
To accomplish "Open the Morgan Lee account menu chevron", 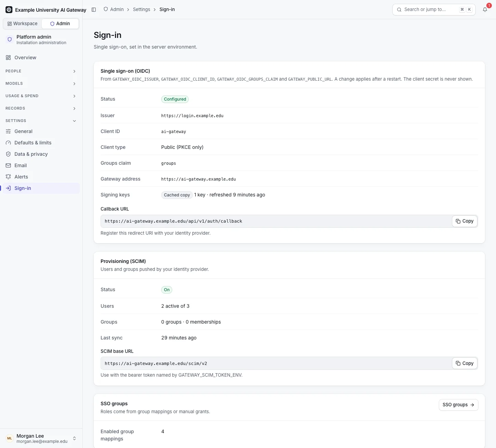I will (74, 438).
